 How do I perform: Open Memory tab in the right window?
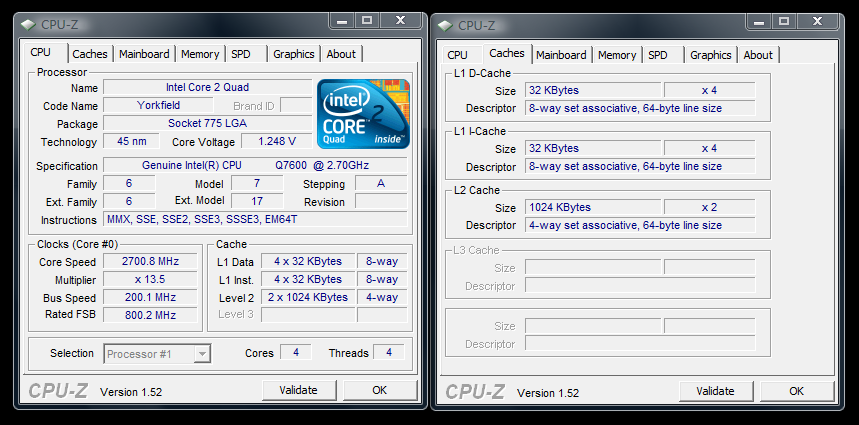[x=617, y=55]
